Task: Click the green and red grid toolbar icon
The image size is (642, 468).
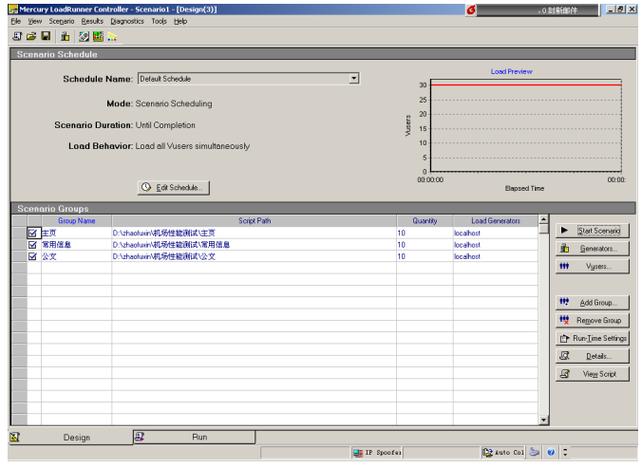Action: tap(98, 37)
